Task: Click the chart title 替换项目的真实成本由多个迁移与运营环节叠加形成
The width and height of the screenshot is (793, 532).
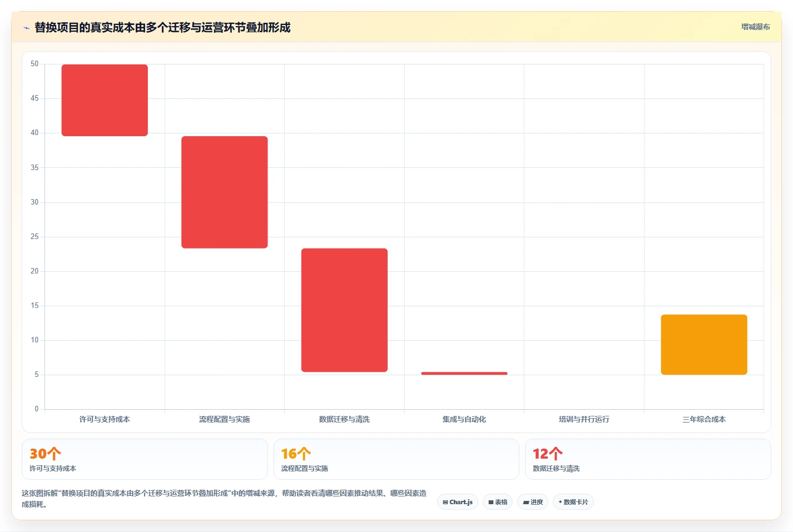Action: (162, 27)
